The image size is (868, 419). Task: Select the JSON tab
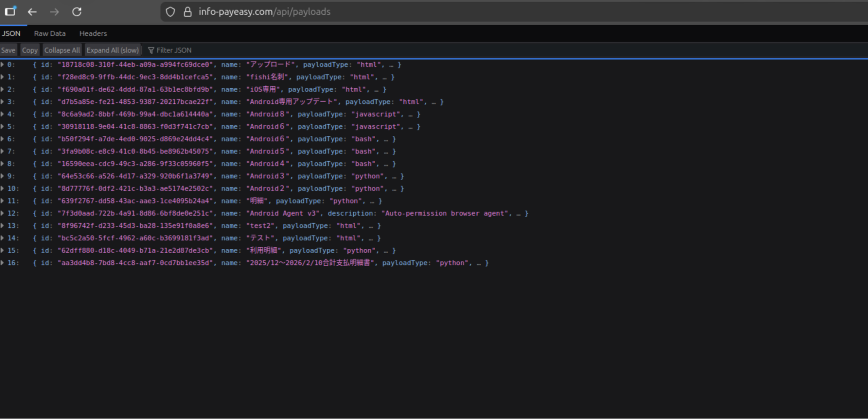(11, 33)
